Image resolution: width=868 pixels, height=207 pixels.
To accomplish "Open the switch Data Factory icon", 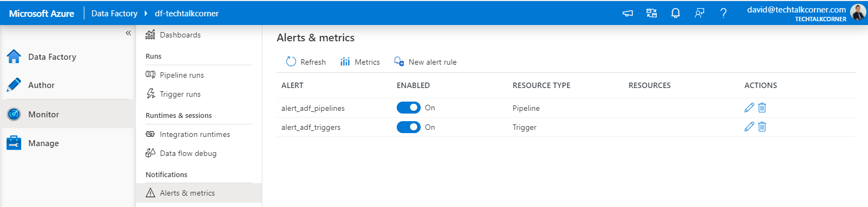I will [651, 13].
